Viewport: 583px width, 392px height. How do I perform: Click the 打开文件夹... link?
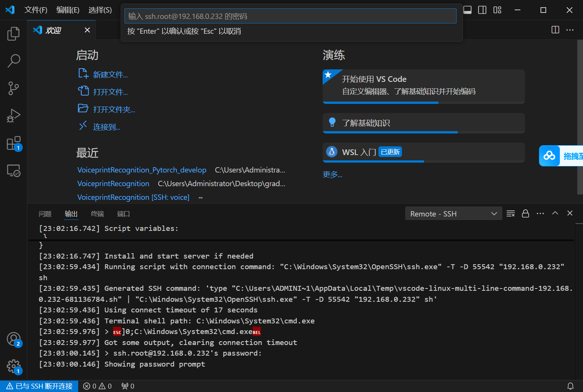[x=114, y=110]
